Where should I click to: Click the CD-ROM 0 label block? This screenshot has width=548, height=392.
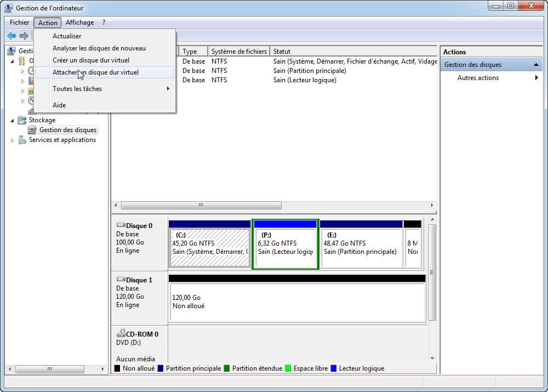point(139,344)
